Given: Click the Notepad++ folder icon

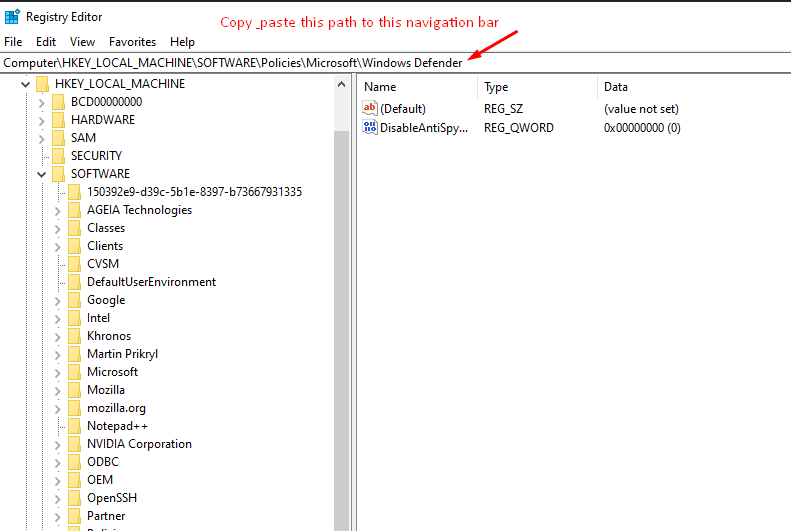Looking at the screenshot, I should [x=74, y=426].
